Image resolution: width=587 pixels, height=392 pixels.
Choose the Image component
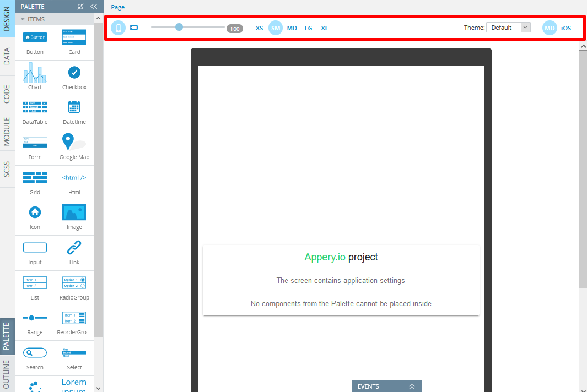click(x=74, y=217)
